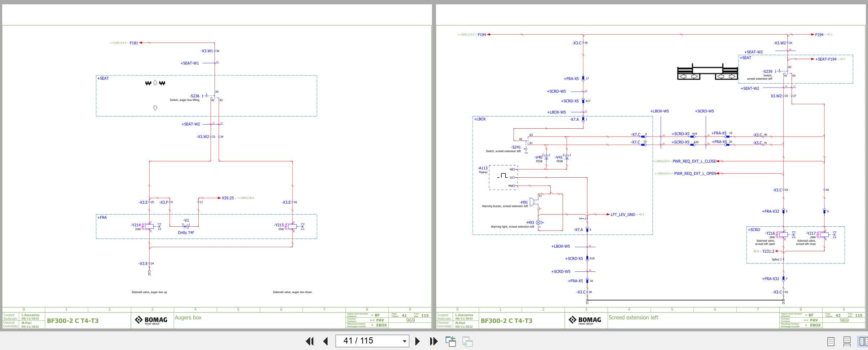
Task: Go back to the previous view
Action: (x=451, y=341)
